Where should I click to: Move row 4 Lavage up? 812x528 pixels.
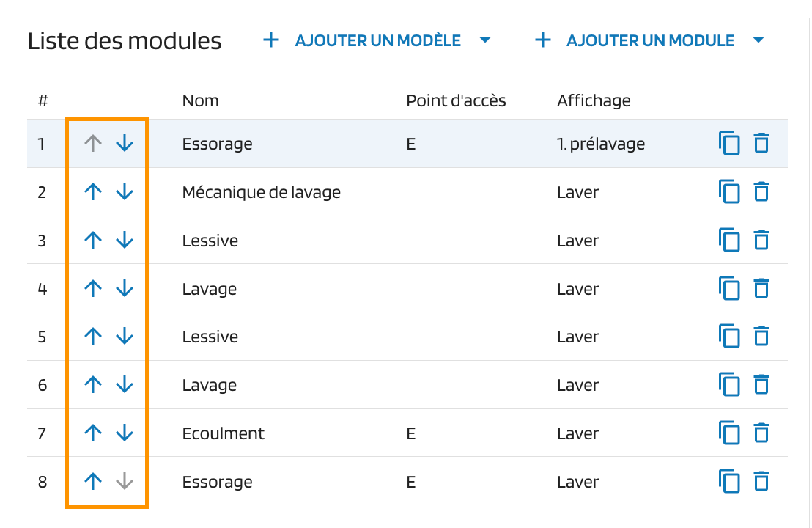[x=92, y=289]
